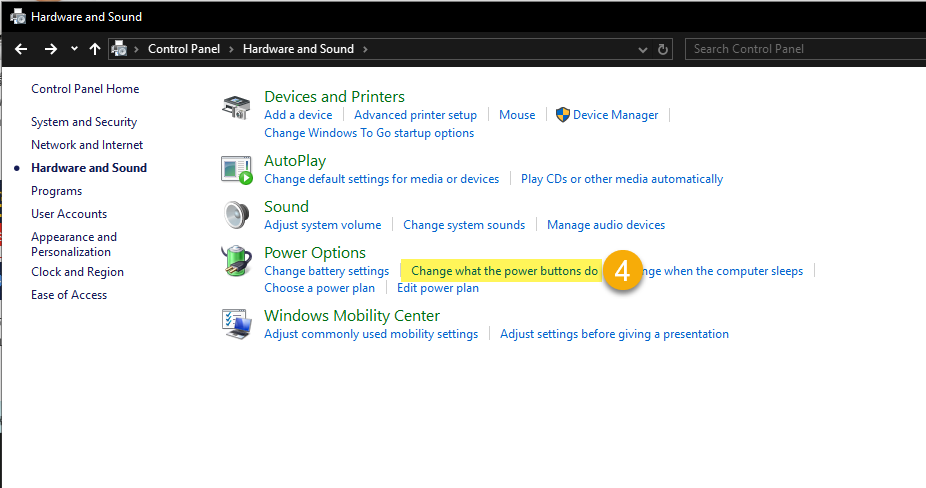
Task: Click the AutoPlay icon
Action: [237, 170]
